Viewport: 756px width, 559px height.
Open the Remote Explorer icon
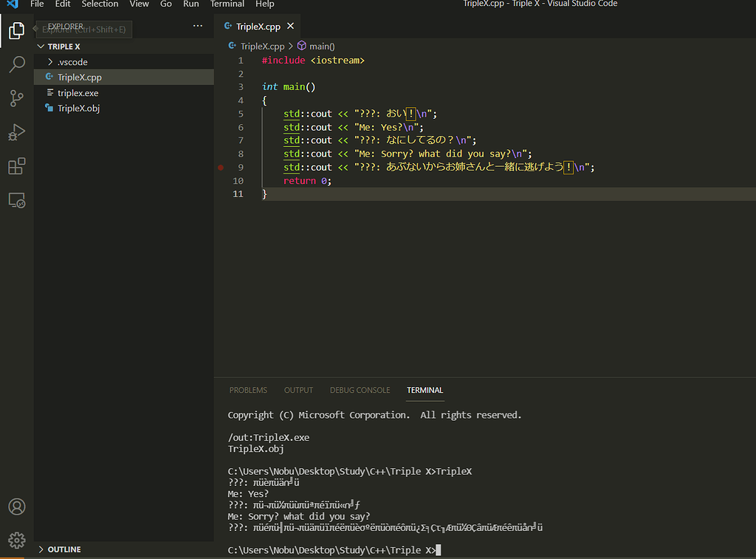point(16,200)
